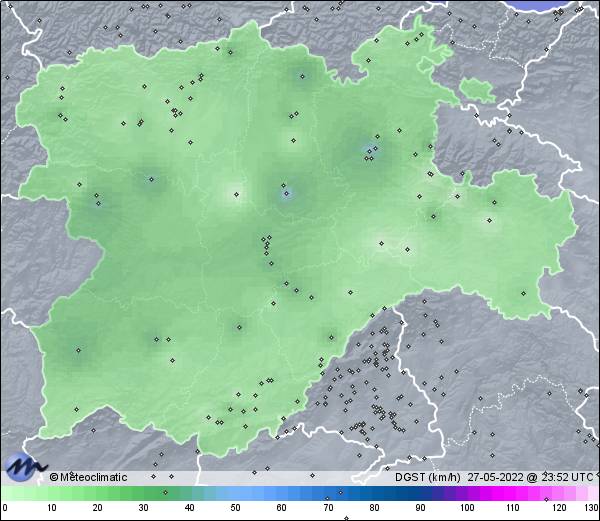Click the 90 label on the scale

point(420,508)
